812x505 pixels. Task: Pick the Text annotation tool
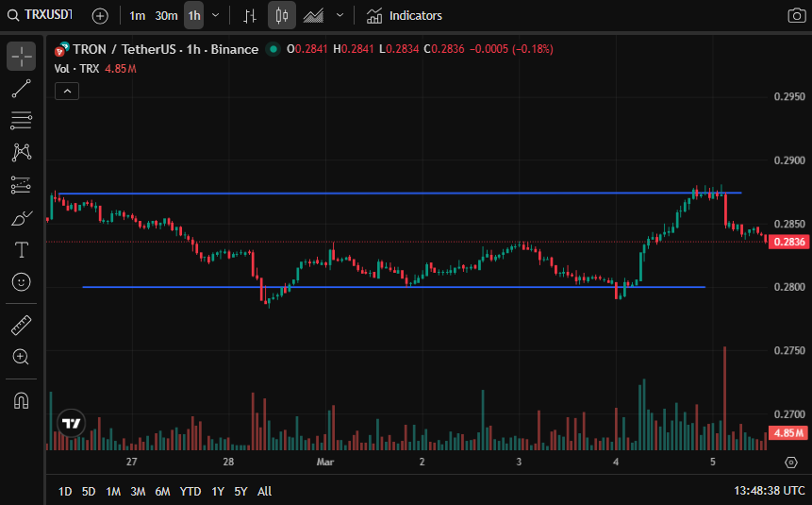click(22, 250)
